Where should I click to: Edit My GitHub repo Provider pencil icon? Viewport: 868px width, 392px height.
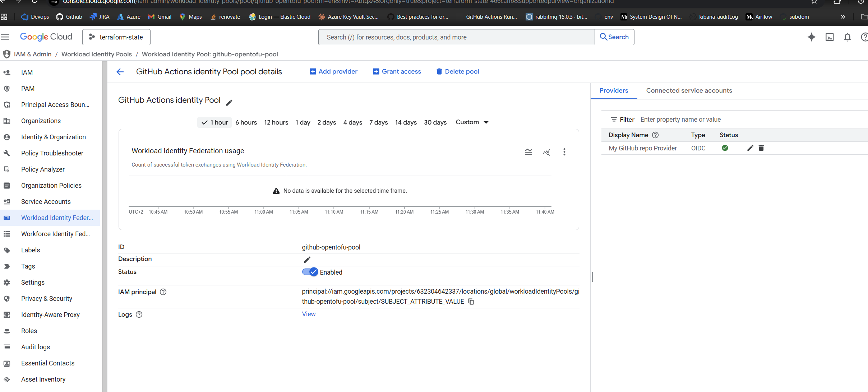pos(750,148)
